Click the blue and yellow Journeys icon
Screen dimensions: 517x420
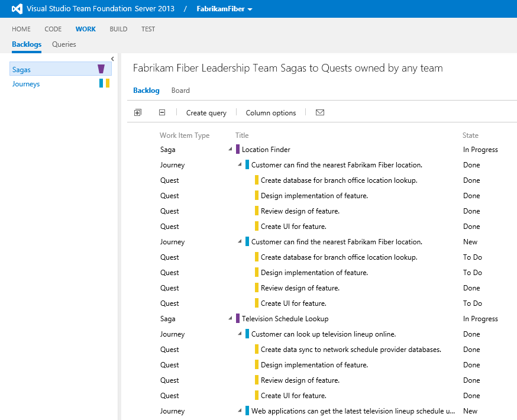click(x=104, y=83)
